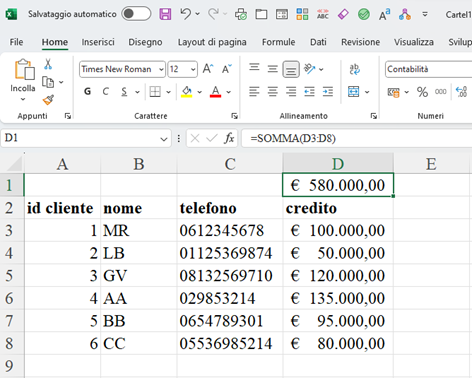Open the Contabilità number format box
This screenshot has width=472, height=378.
click(x=428, y=69)
